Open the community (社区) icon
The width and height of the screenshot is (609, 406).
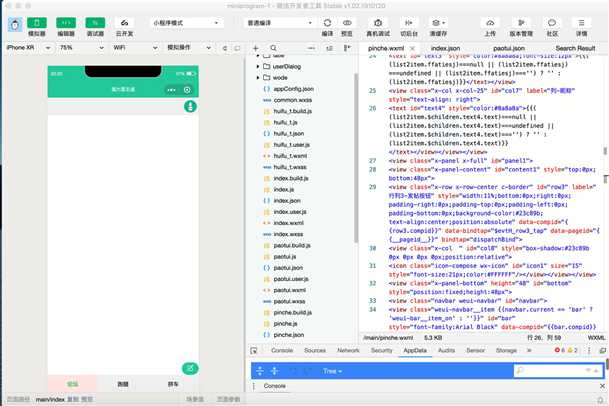552,23
